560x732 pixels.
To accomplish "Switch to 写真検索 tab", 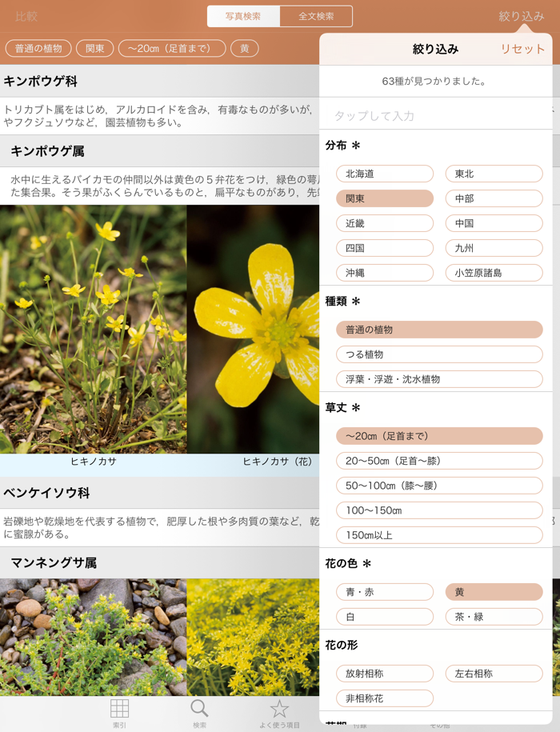I will tap(243, 16).
